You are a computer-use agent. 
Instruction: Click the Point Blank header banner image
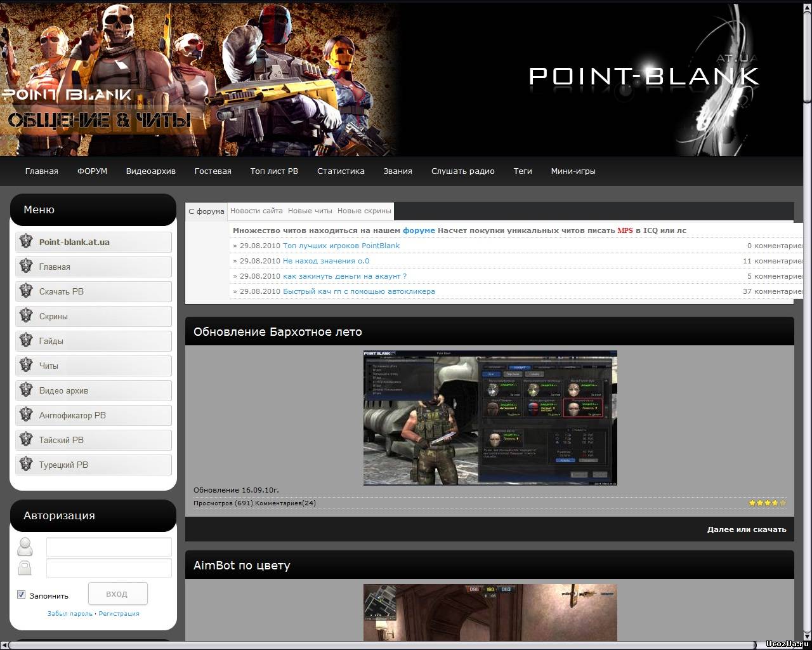pyautogui.click(x=401, y=78)
